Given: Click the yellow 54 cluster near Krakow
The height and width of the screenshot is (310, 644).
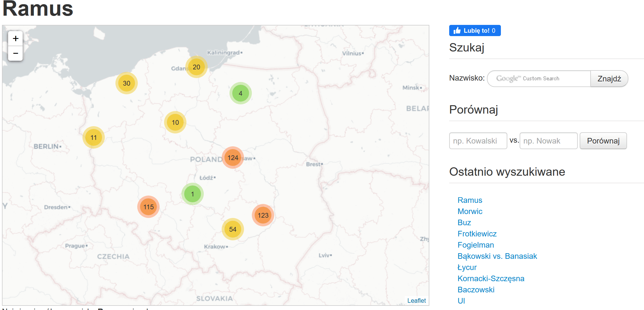Looking at the screenshot, I should [233, 229].
